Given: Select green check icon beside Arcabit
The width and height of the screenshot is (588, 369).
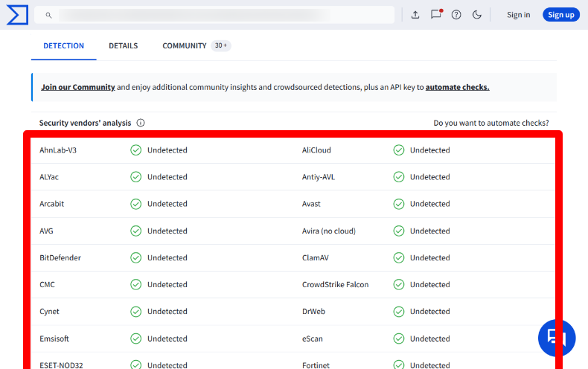Looking at the screenshot, I should click(x=135, y=204).
